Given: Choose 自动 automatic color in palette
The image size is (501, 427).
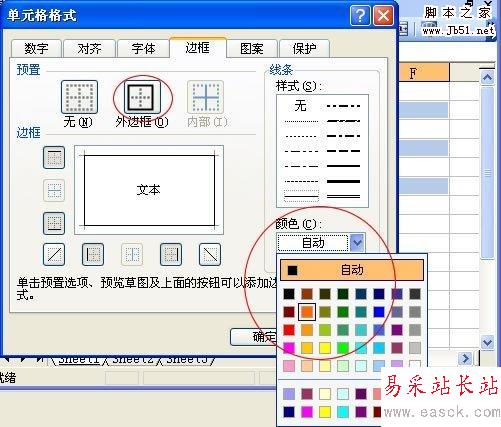Looking at the screenshot, I should point(352,270).
